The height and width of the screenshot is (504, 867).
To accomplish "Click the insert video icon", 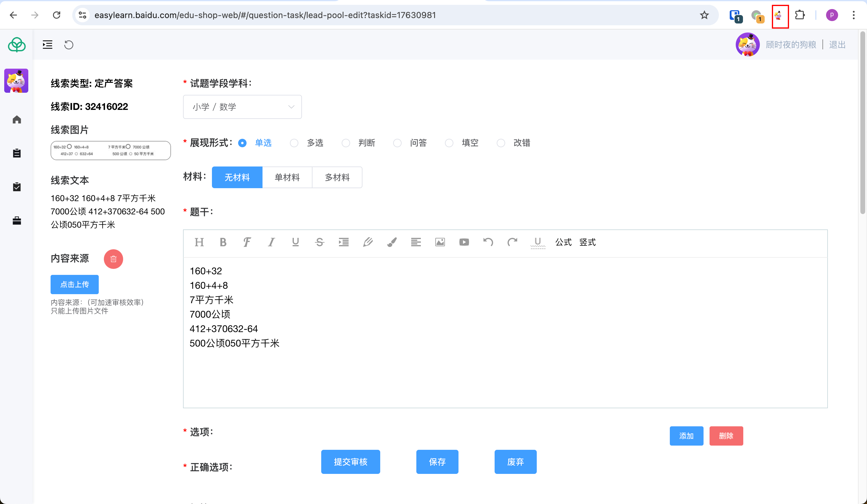I will coord(464,242).
